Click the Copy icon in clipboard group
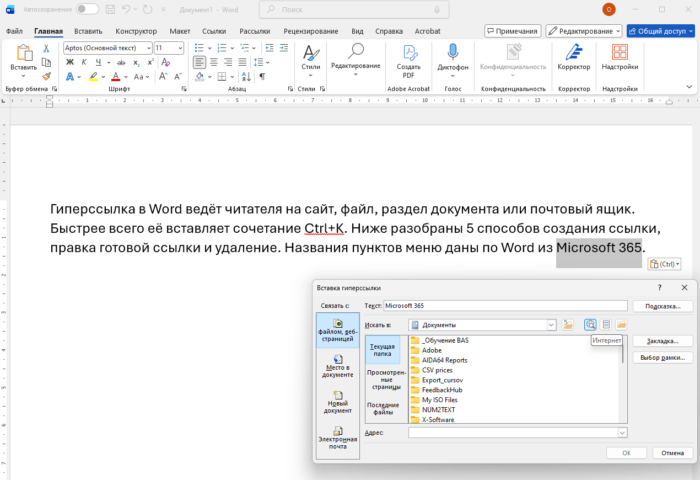This screenshot has height=480, width=700. tap(46, 63)
